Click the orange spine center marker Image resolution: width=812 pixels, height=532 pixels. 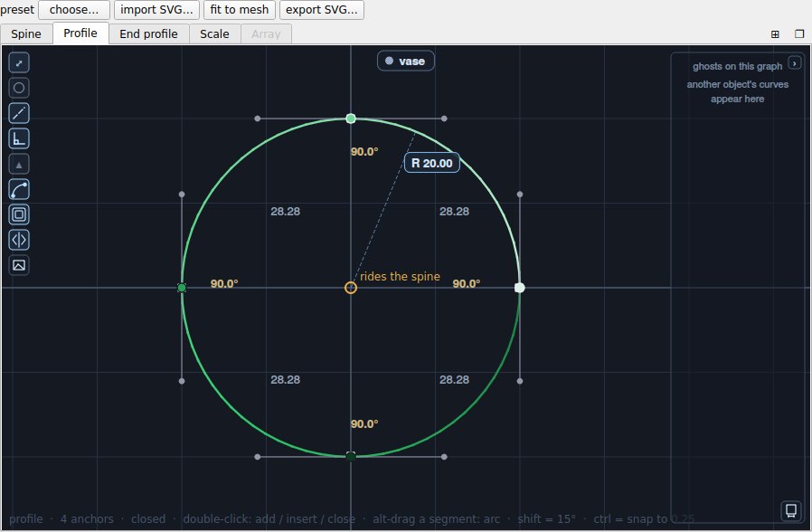pos(351,288)
